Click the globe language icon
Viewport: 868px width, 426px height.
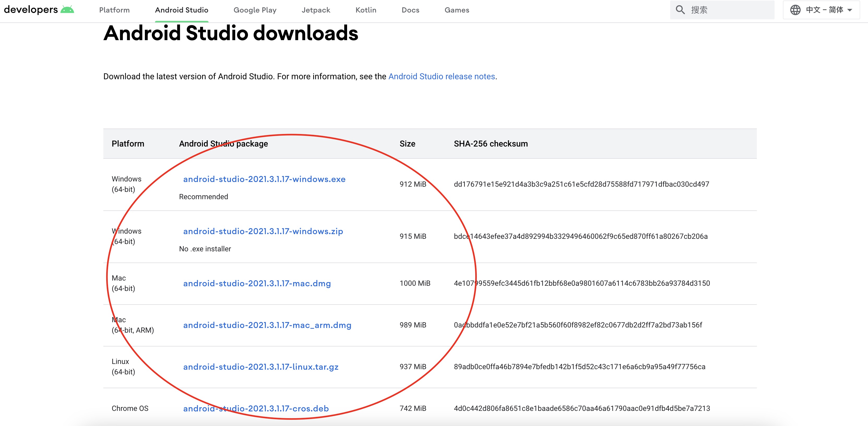pyautogui.click(x=795, y=10)
